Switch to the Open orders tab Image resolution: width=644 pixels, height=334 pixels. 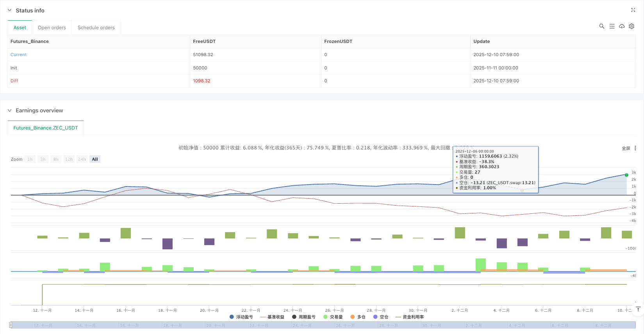[x=52, y=28]
